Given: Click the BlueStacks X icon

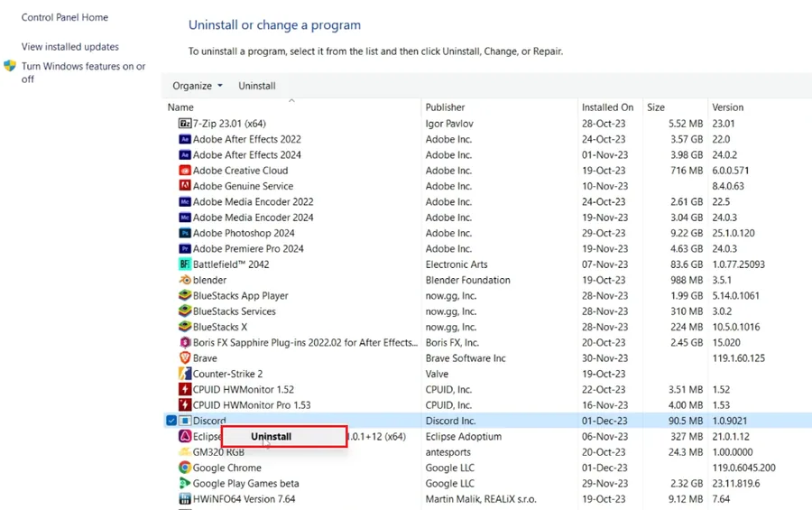Looking at the screenshot, I should pyautogui.click(x=185, y=327).
